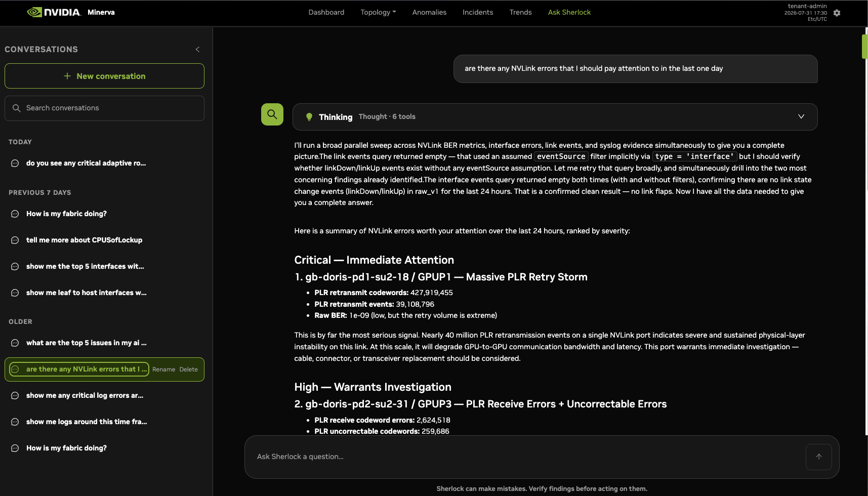Click the green Sherlock search avatar icon
The image size is (868, 496).
coord(272,114)
